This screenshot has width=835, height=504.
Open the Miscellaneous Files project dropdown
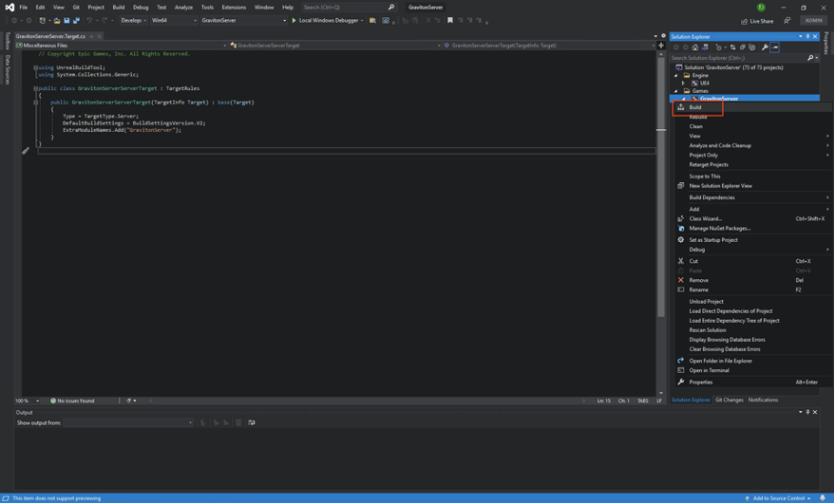click(122, 46)
